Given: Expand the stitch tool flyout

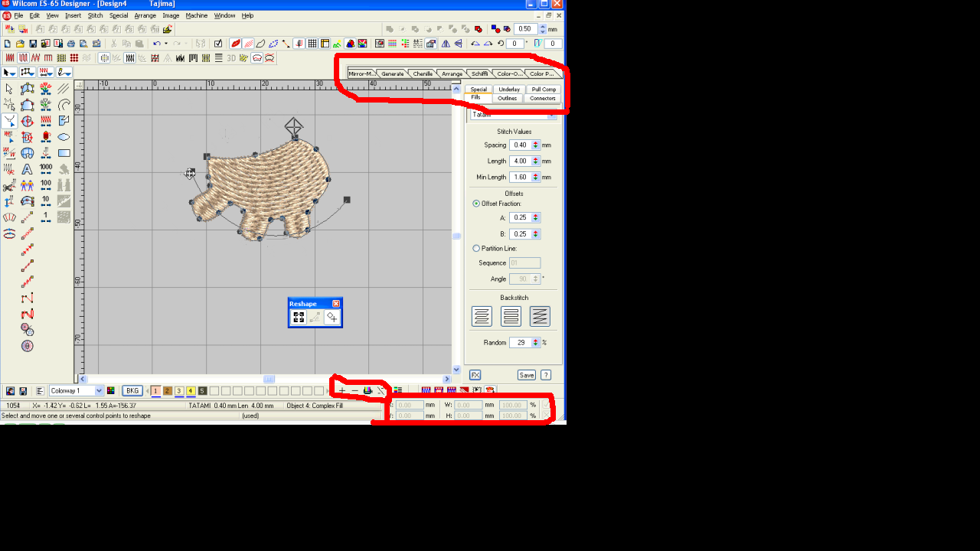Looking at the screenshot, I should pyautogui.click(x=46, y=72).
